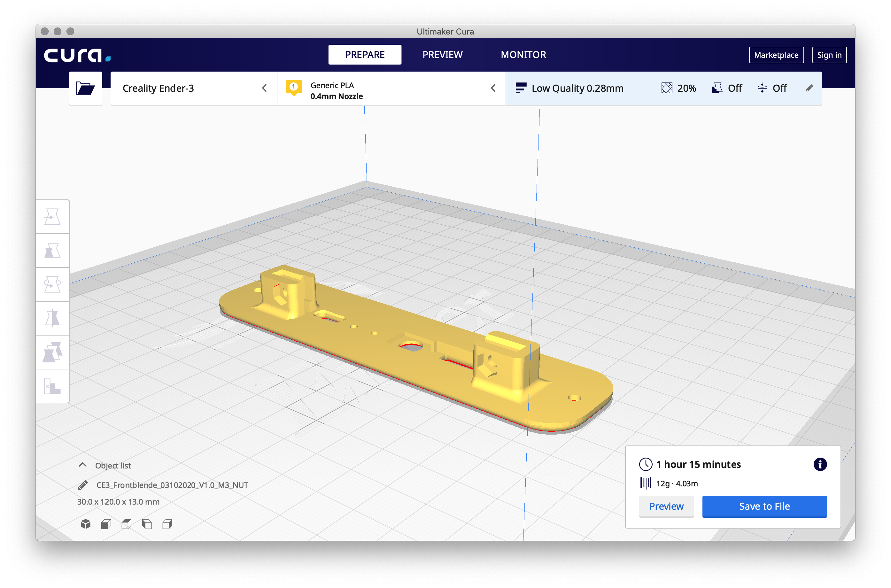The height and width of the screenshot is (588, 891).
Task: Expand the Generic PLA material selector chevron
Action: (x=493, y=88)
